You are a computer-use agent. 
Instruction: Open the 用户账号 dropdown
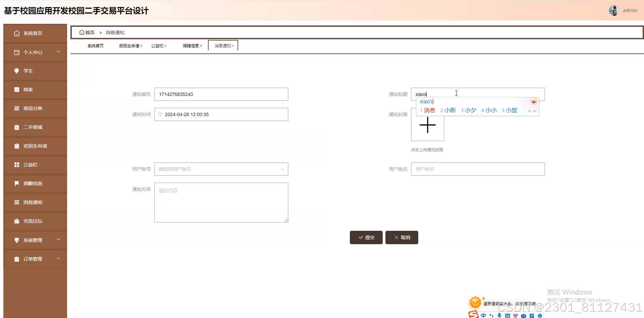pos(221,169)
